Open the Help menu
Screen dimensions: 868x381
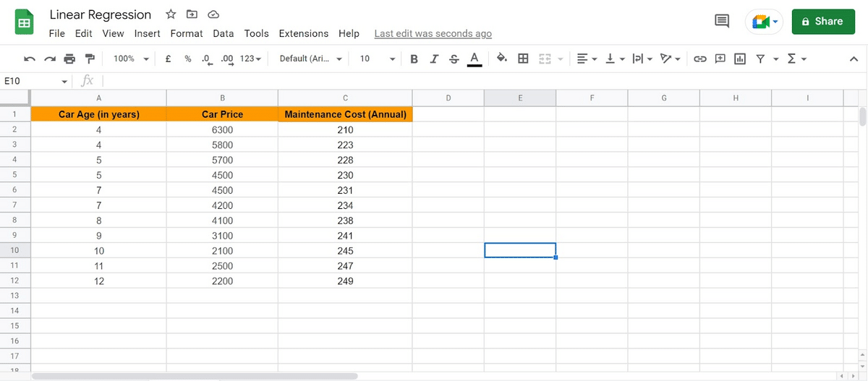349,33
